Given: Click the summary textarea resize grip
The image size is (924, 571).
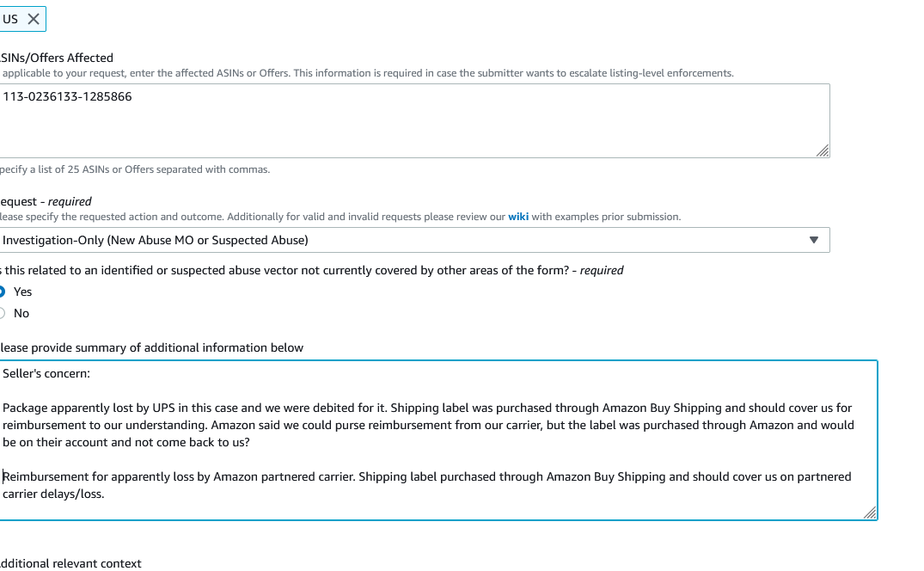Looking at the screenshot, I should point(870,513).
